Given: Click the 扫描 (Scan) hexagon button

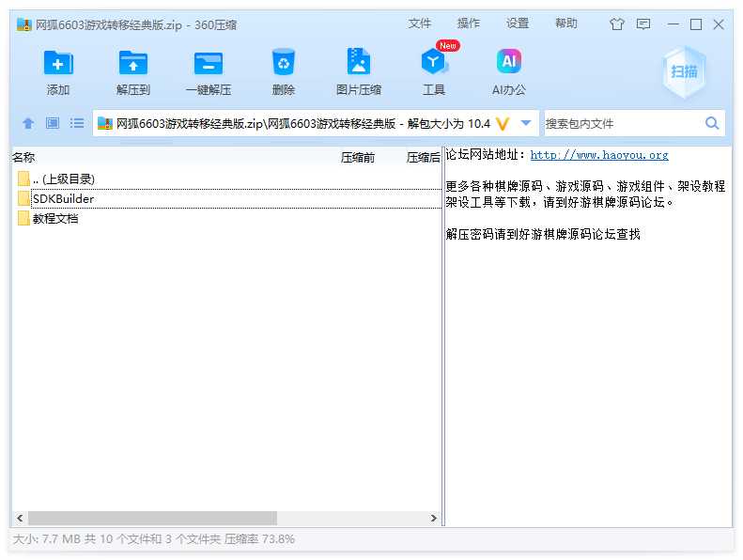Looking at the screenshot, I should (684, 72).
